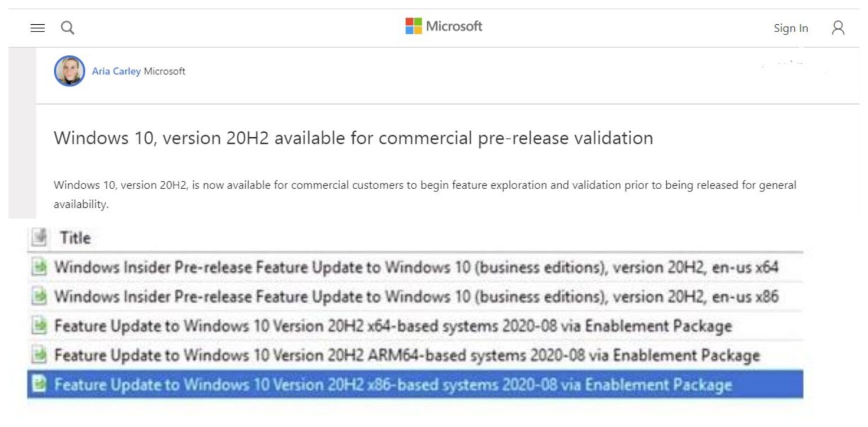Open the hamburger navigation menu
This screenshot has width=868, height=427.
click(x=37, y=28)
